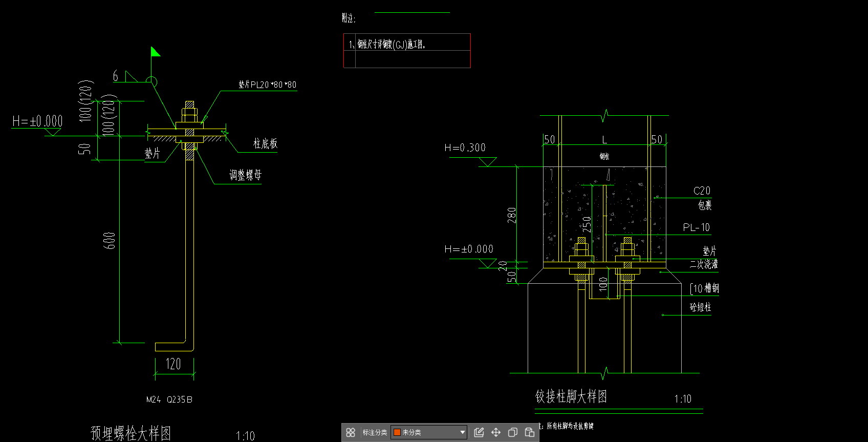The height and width of the screenshot is (442, 868).
Task: Click the 柱底板 label
Action: pos(265,143)
